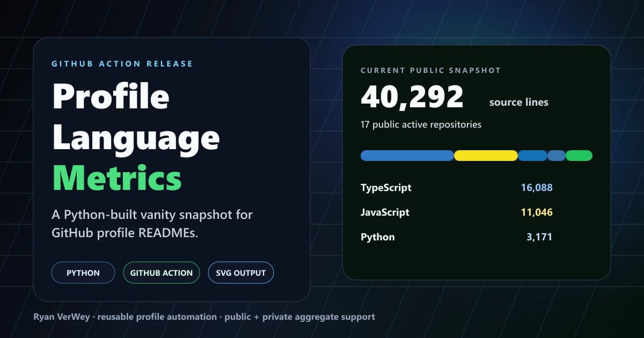Screen dimensions: 644x338
Task: Click the 'GITHUB ACTION RELEASE' heading text
Action: (122, 64)
